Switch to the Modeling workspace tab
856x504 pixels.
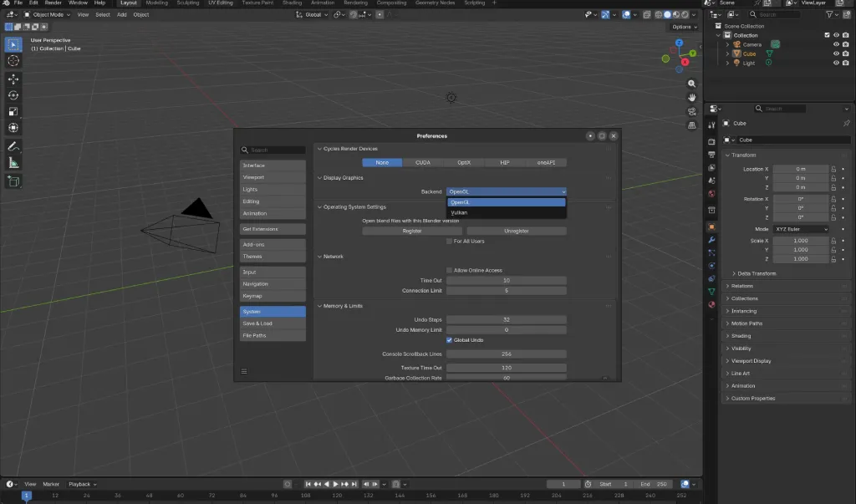pos(156,3)
